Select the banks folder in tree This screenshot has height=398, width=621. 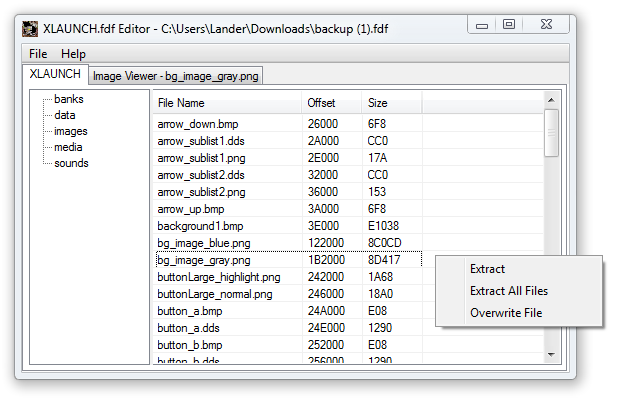point(69,99)
